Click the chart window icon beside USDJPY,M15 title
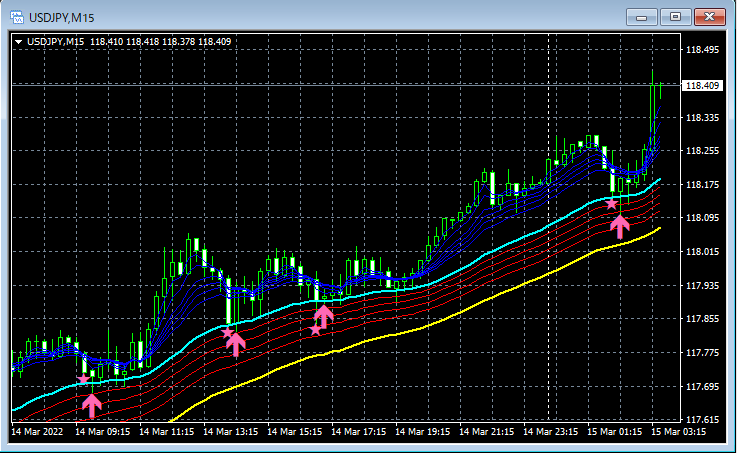The height and width of the screenshot is (453, 738). tap(17, 18)
